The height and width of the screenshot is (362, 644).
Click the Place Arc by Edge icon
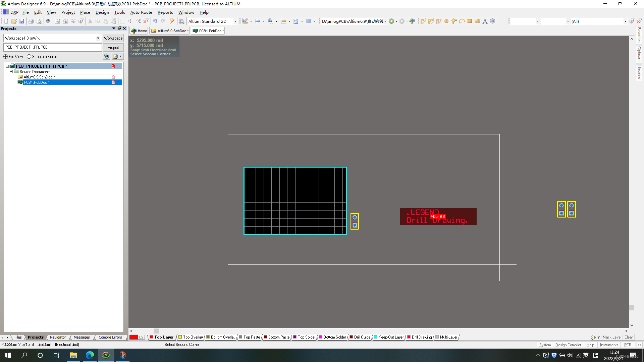click(x=462, y=21)
